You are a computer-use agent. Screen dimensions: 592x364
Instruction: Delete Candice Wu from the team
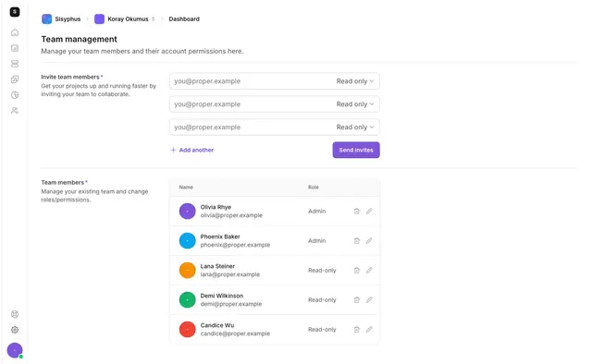tap(357, 329)
